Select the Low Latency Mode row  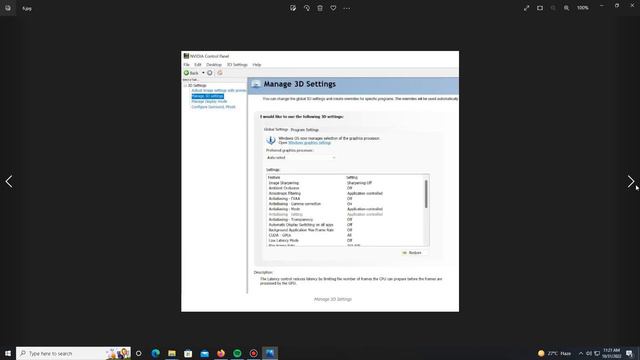[346, 240]
